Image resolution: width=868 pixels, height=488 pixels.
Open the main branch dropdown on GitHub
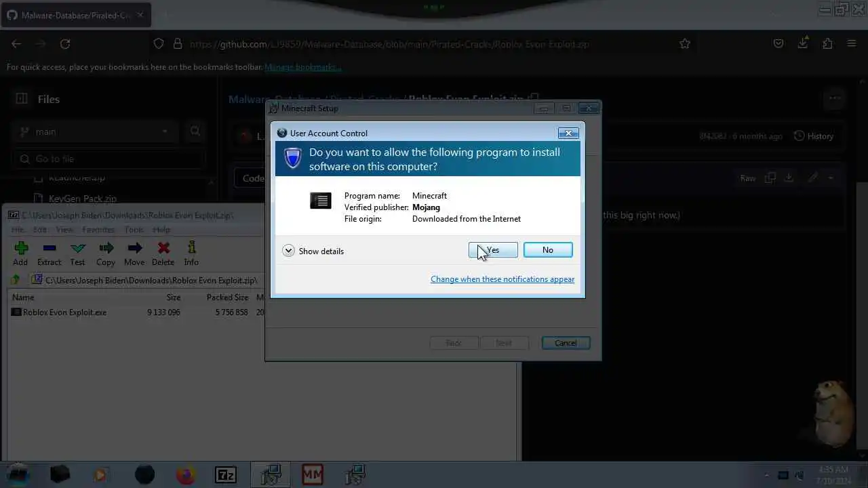pyautogui.click(x=95, y=131)
